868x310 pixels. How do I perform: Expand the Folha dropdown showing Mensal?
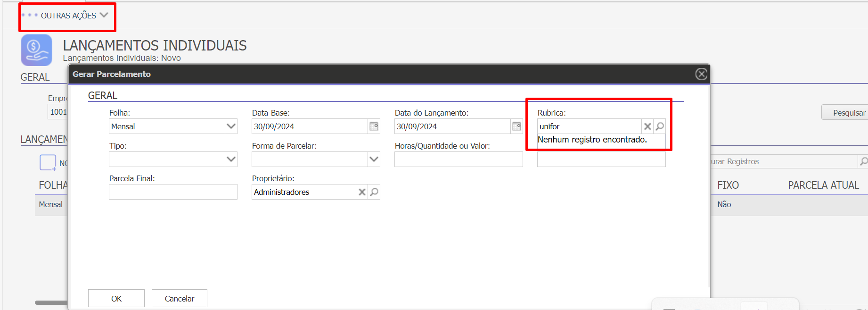tap(231, 126)
